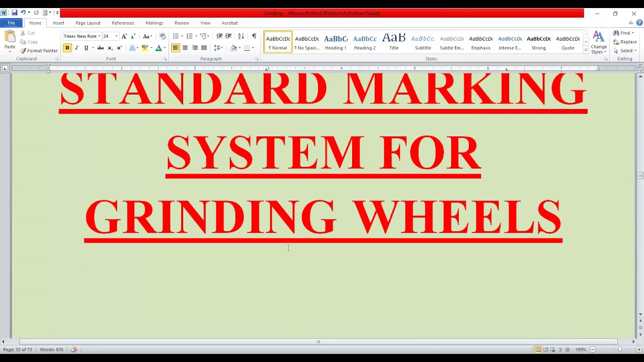Click the Words: 836 status entry
The height and width of the screenshot is (362, 644).
tap(51, 349)
